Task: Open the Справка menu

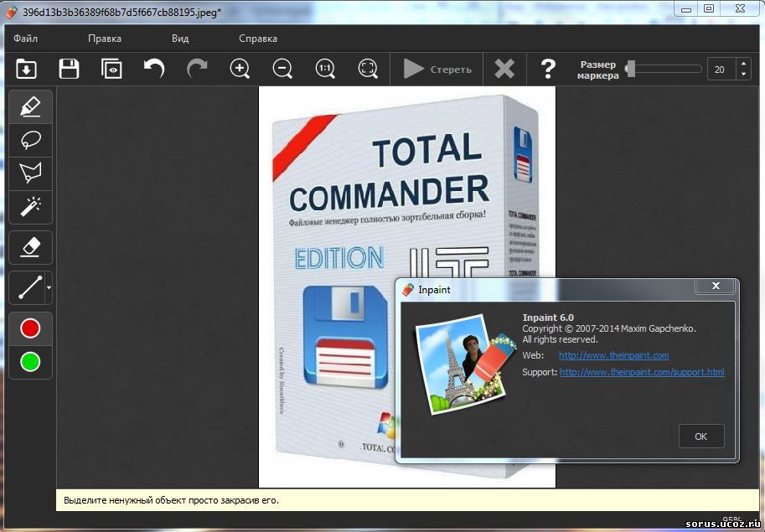Action: 257,39
